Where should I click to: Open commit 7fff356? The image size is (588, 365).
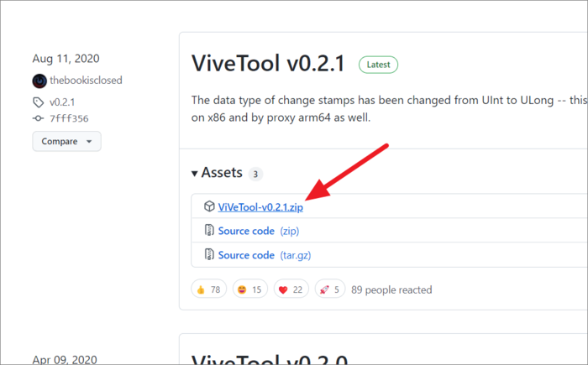(x=69, y=118)
